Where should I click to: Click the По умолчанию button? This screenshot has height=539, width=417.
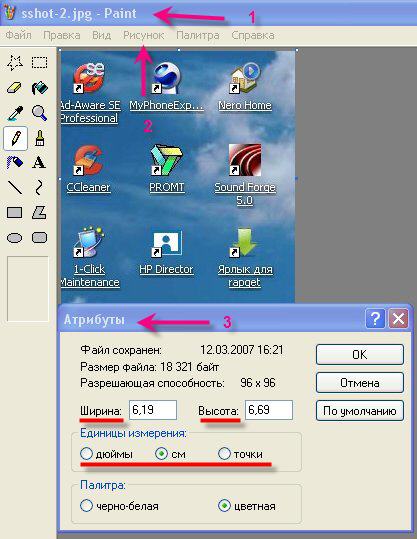click(x=360, y=410)
